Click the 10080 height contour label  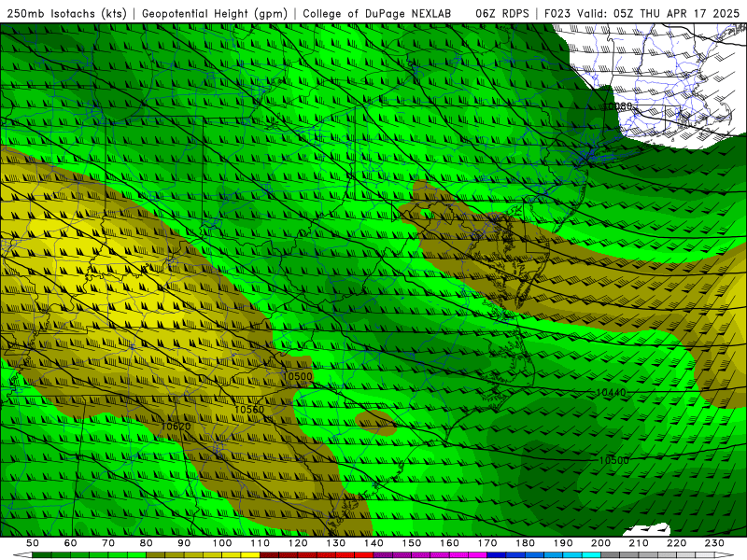(618, 106)
